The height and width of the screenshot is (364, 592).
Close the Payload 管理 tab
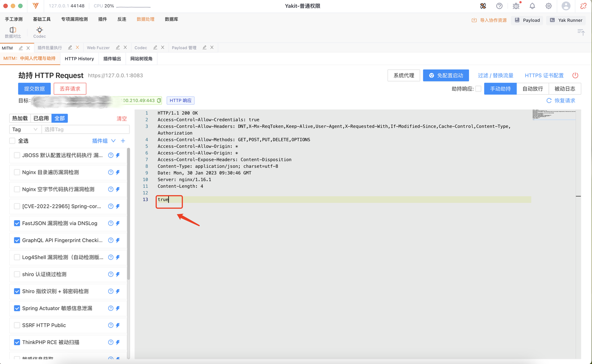point(212,48)
